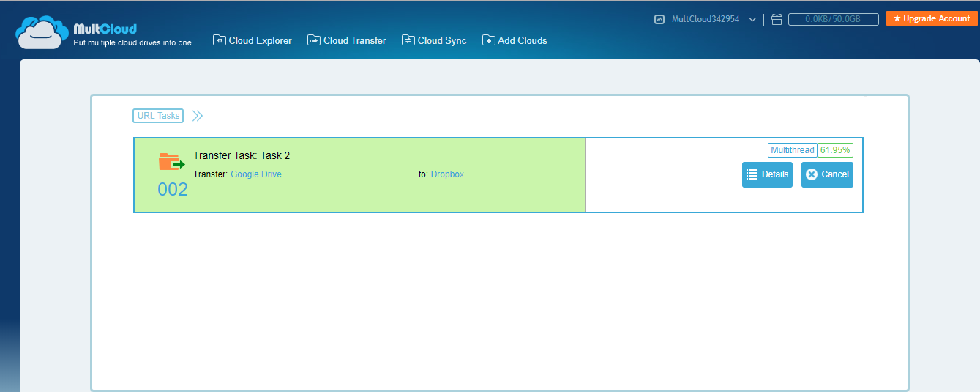980x392 pixels.
Task: Click the Upgrade Account button
Action: pos(932,18)
